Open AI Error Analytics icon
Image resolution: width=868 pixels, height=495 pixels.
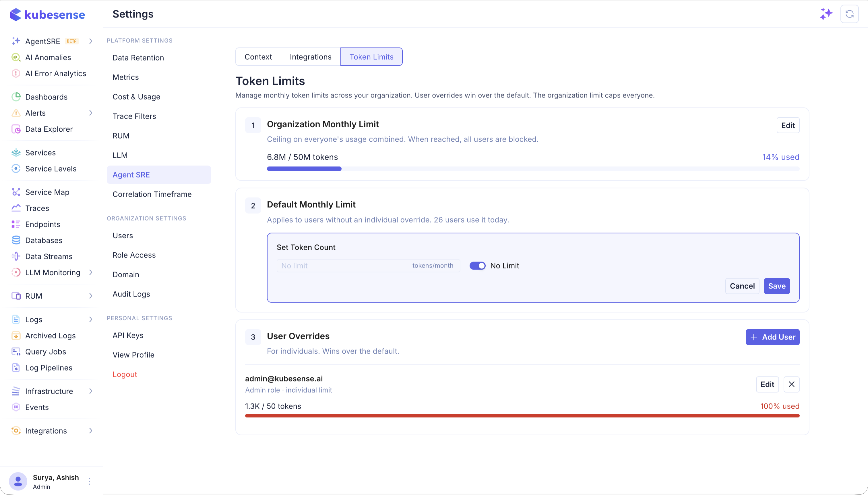(x=16, y=73)
